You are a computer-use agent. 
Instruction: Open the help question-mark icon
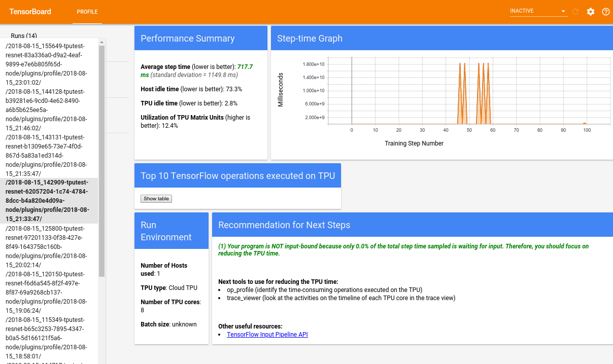pos(606,12)
